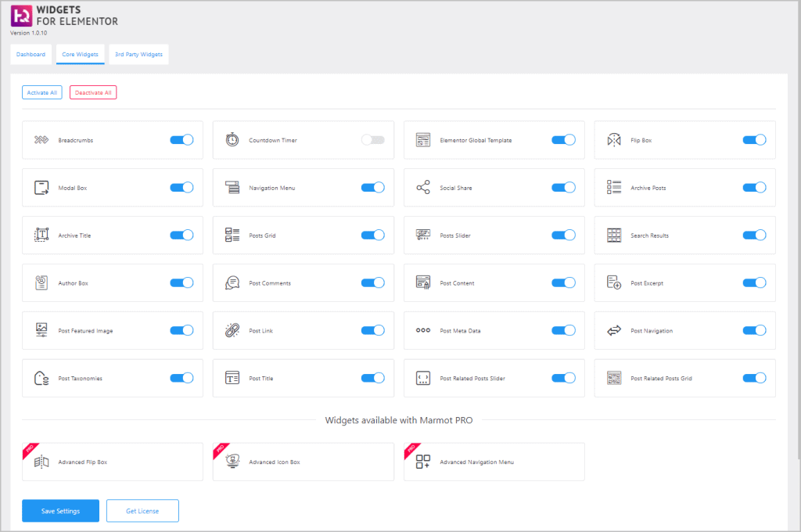Click the Author Box icon

41,283
